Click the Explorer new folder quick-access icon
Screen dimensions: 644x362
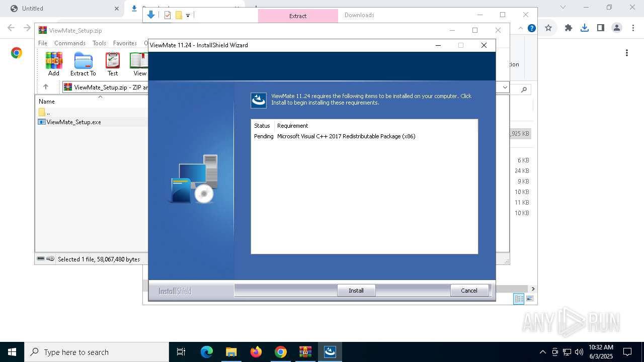[179, 15]
